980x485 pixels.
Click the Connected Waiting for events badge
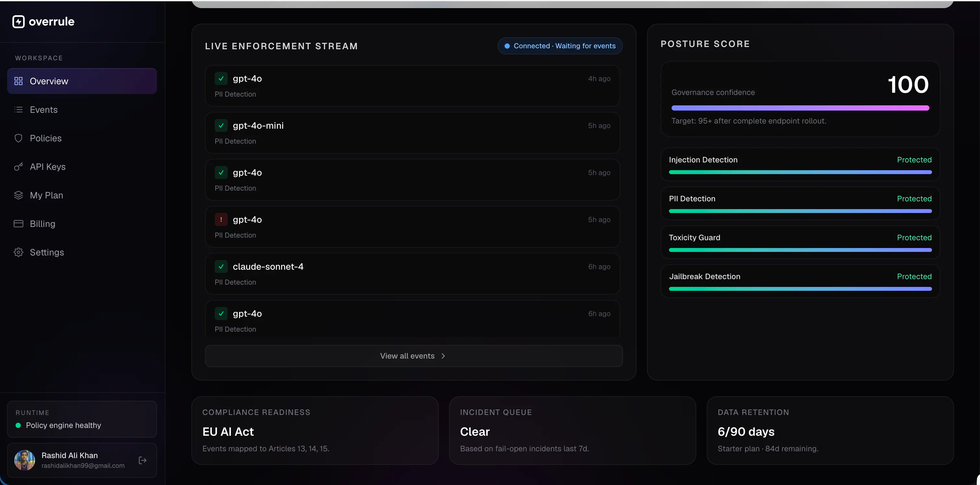(560, 46)
